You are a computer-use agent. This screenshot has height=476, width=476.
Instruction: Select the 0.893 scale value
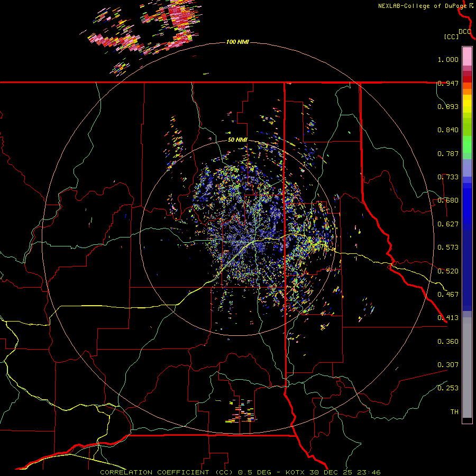click(x=448, y=106)
